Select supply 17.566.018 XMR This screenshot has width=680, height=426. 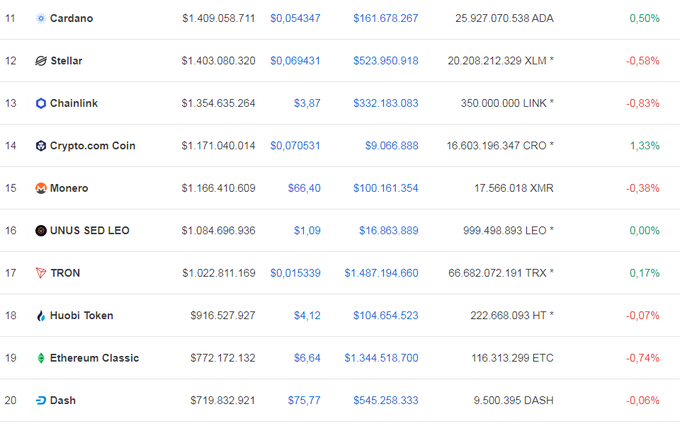pyautogui.click(x=514, y=188)
